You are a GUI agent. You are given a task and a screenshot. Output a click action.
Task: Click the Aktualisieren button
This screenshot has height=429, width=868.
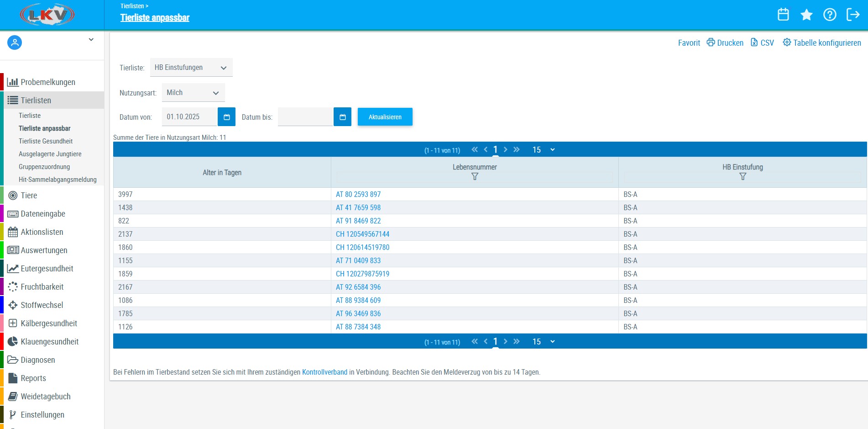[x=385, y=117]
